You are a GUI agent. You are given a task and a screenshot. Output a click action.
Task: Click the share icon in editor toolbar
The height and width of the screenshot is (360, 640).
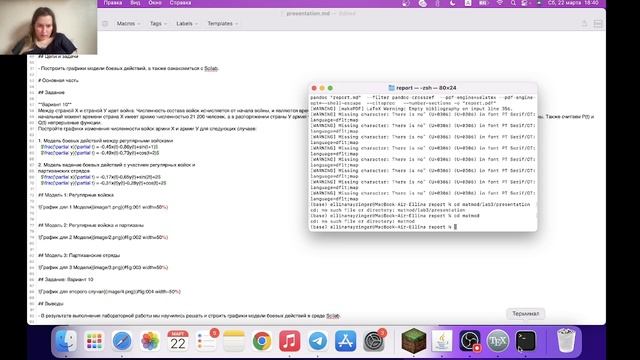pos(584,24)
